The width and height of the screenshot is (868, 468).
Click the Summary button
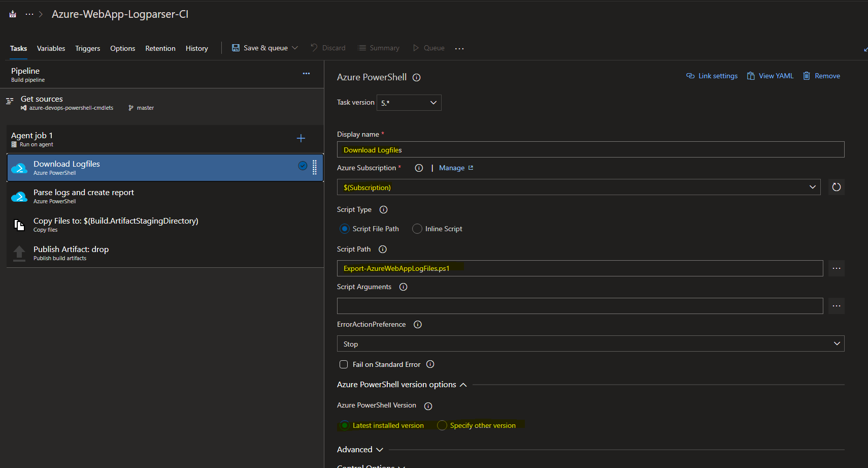click(x=379, y=48)
